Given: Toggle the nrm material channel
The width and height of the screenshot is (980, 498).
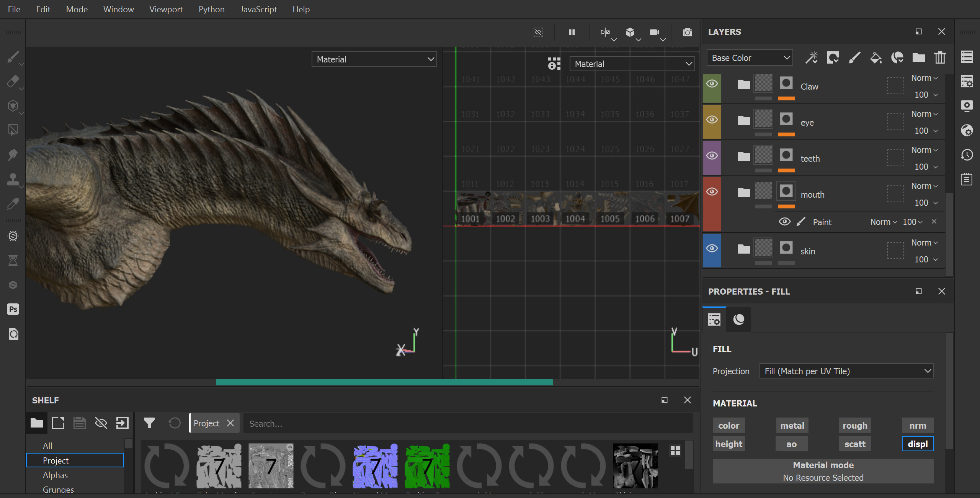Looking at the screenshot, I should point(918,426).
